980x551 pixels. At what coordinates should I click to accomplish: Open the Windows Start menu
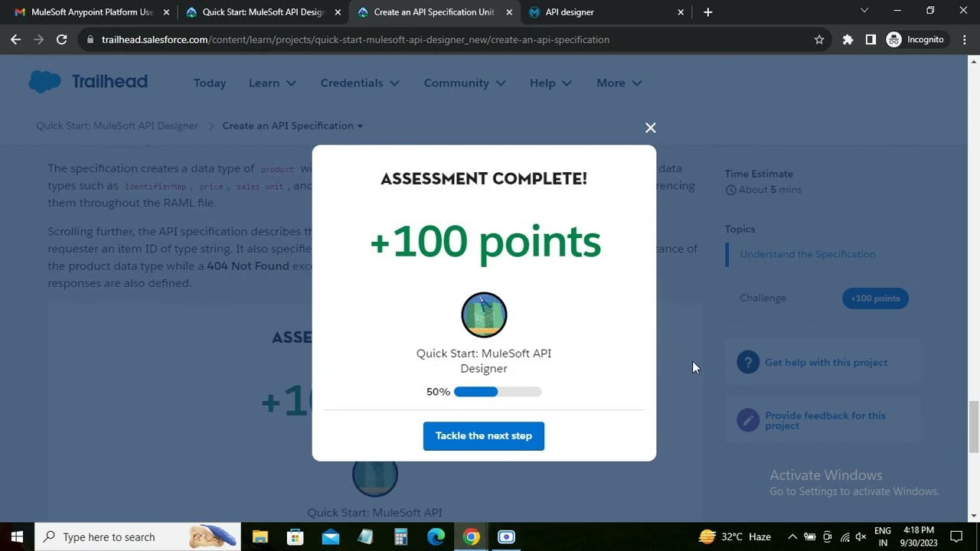click(17, 537)
